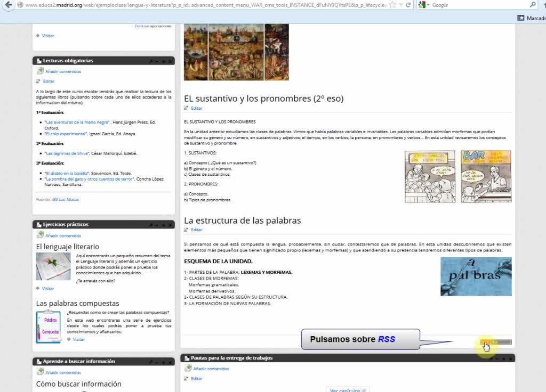
Task: Click the reload page icon in address bar
Action: (408, 5)
